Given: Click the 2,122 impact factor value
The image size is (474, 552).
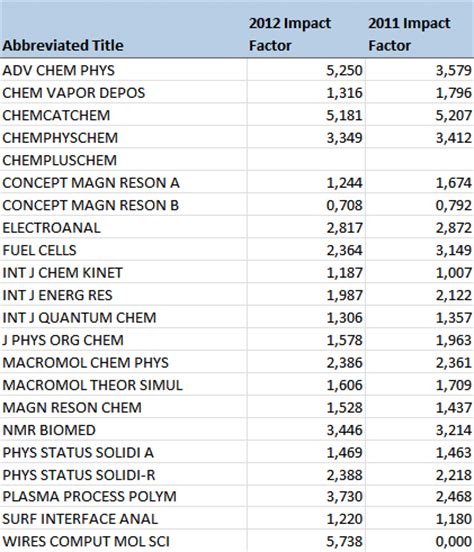Looking at the screenshot, I should coord(454,296).
